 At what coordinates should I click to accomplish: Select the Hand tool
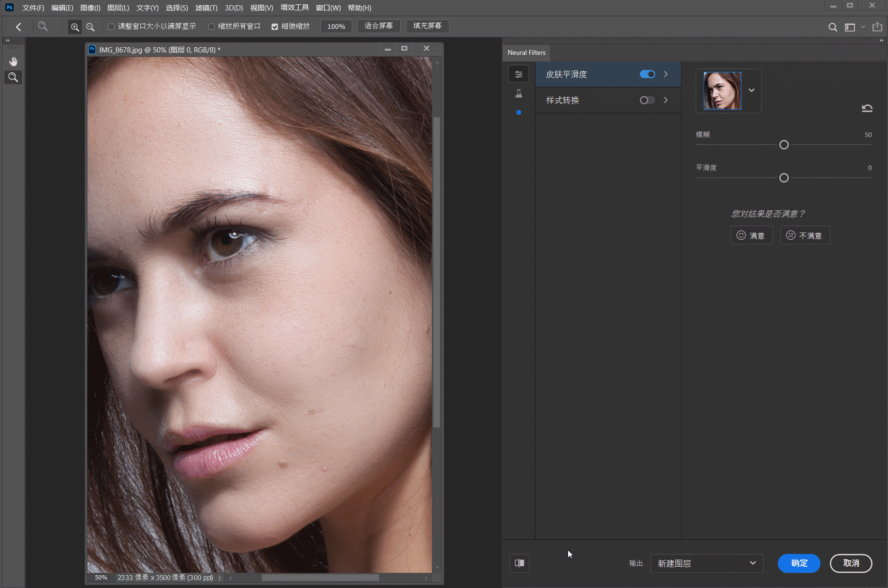click(13, 61)
